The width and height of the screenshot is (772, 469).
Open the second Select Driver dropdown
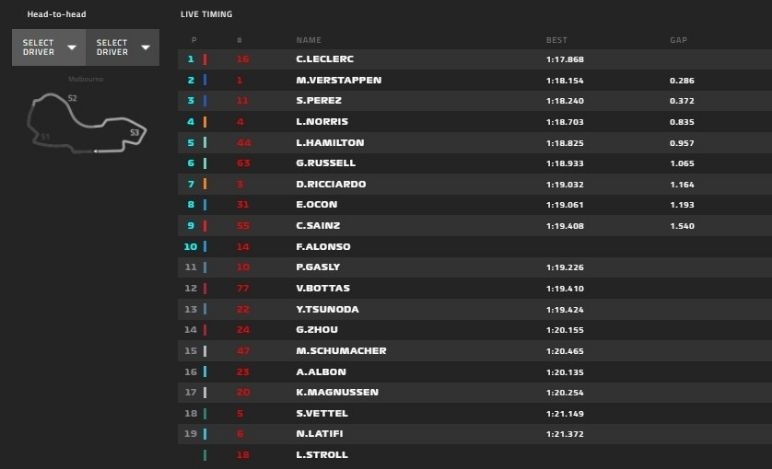tap(122, 48)
